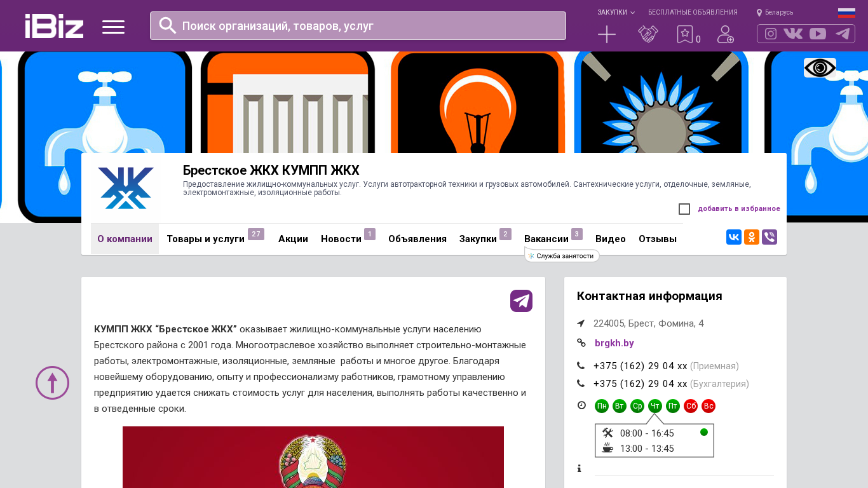Open 'Бесплатные объявления' link
The width and height of the screenshot is (868, 488).
[x=693, y=12]
